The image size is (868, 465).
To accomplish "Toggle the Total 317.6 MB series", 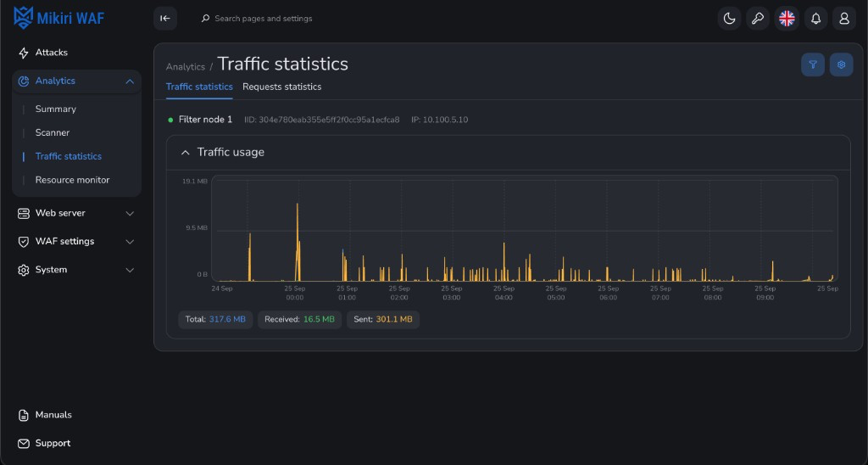I will click(x=215, y=319).
